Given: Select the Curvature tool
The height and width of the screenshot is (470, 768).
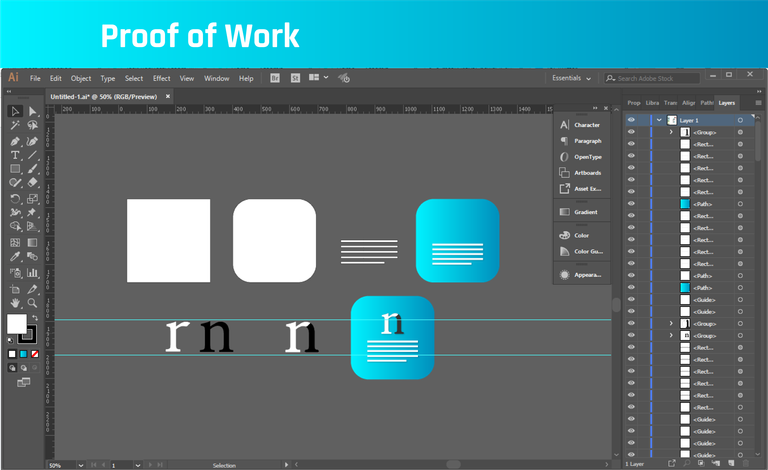Looking at the screenshot, I should [x=32, y=141].
